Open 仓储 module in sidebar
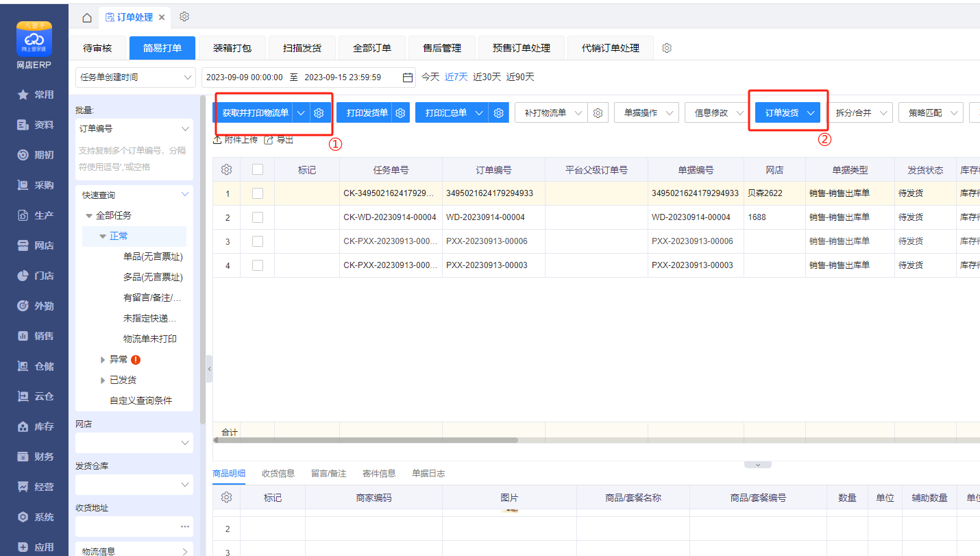The height and width of the screenshot is (556, 980). click(x=35, y=366)
